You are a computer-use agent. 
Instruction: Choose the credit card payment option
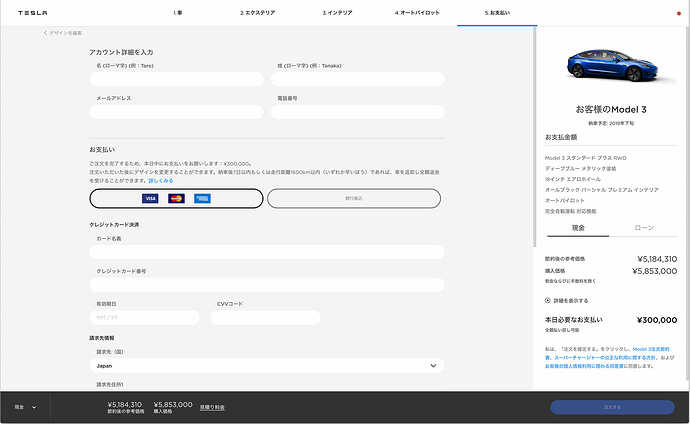tap(176, 198)
